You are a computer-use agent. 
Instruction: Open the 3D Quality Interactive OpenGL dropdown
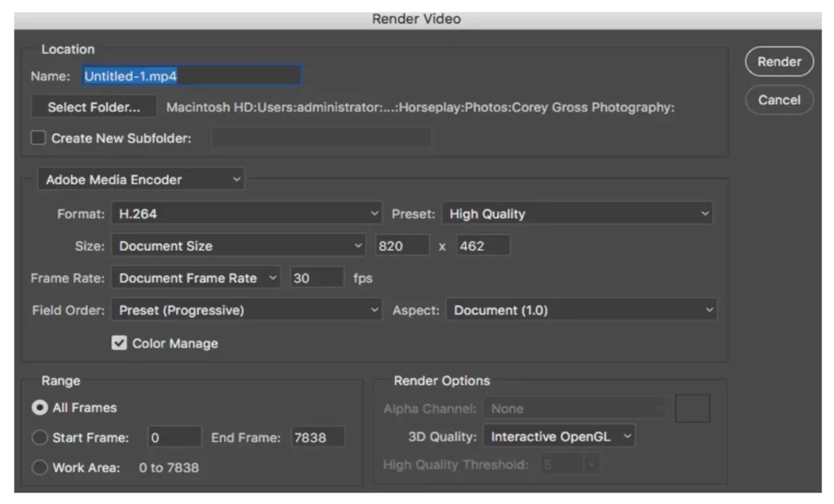560,437
